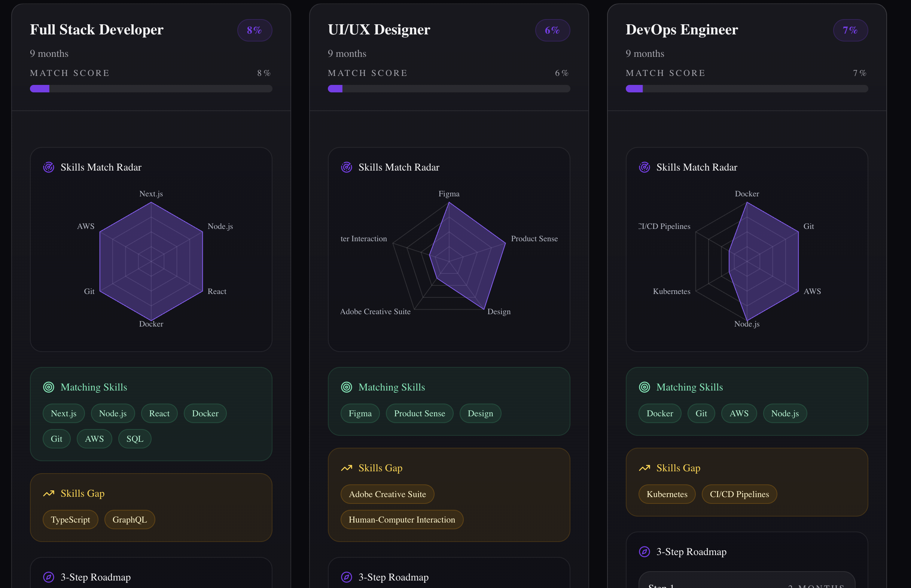Click the 7% badge on DevOps Engineer

[851, 30]
